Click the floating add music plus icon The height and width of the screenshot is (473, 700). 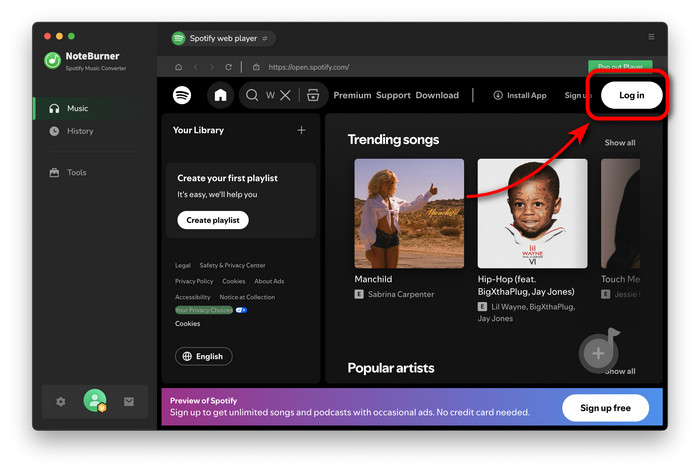599,354
